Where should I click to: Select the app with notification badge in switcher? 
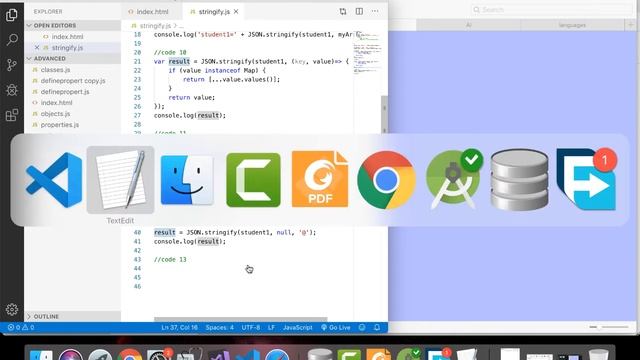(x=586, y=180)
